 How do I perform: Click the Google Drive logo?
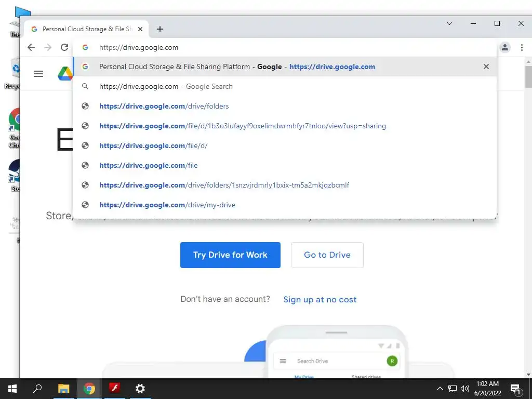65,74
